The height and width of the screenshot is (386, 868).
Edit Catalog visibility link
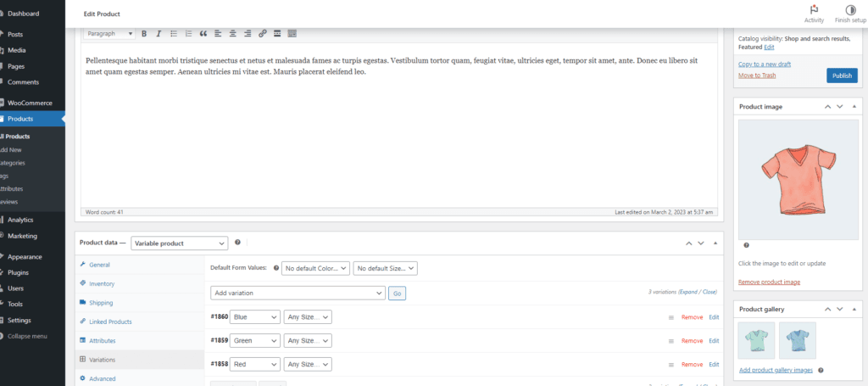point(770,48)
